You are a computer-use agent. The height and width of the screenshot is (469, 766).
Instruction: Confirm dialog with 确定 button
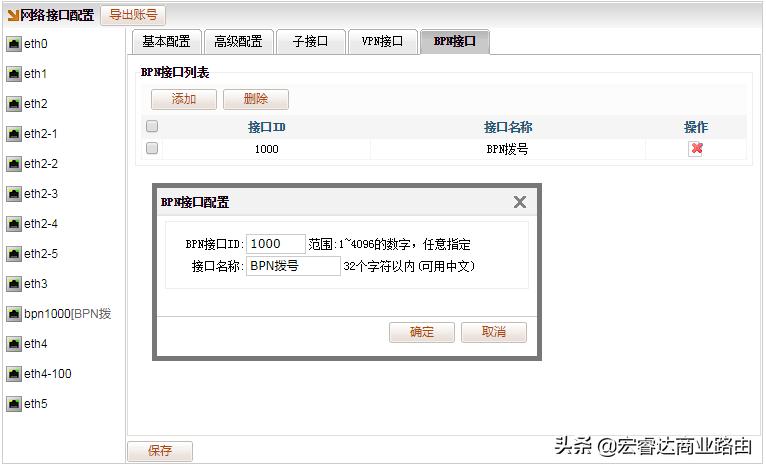pos(422,332)
